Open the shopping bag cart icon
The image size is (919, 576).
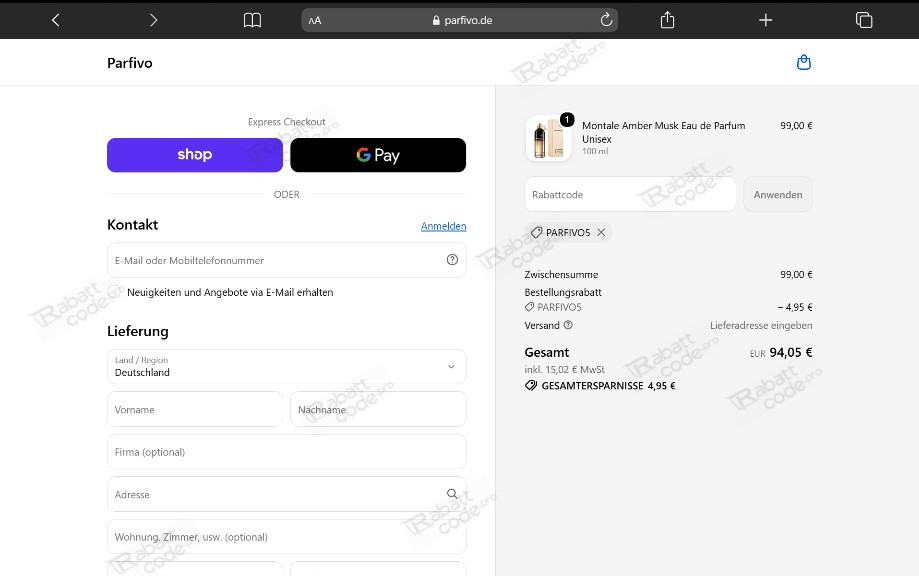point(804,62)
